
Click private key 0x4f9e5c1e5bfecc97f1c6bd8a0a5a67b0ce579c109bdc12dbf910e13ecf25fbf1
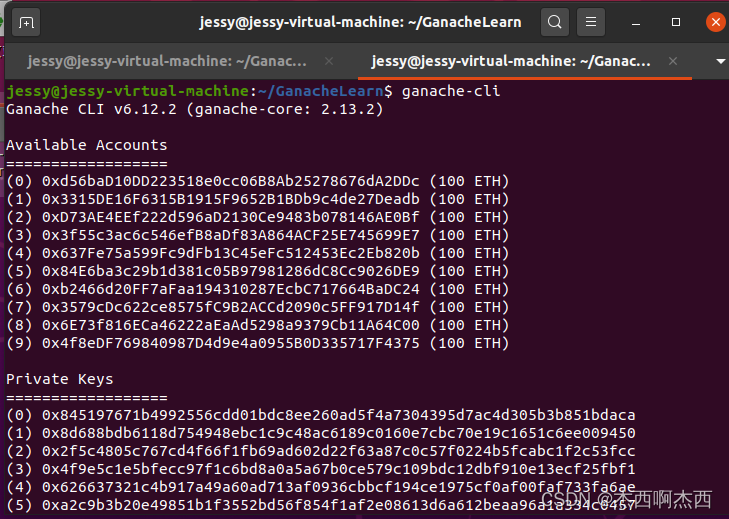point(338,469)
